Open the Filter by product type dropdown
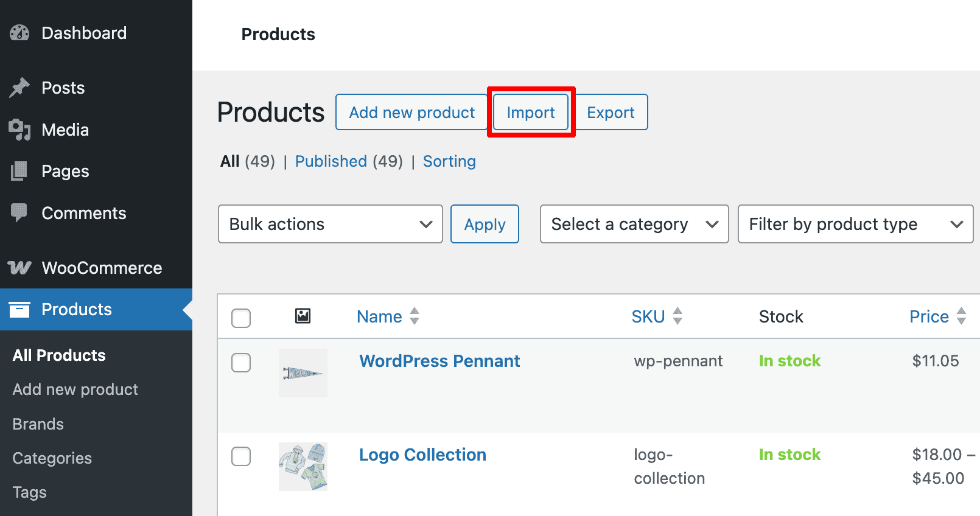The width and height of the screenshot is (980, 516). (x=855, y=224)
